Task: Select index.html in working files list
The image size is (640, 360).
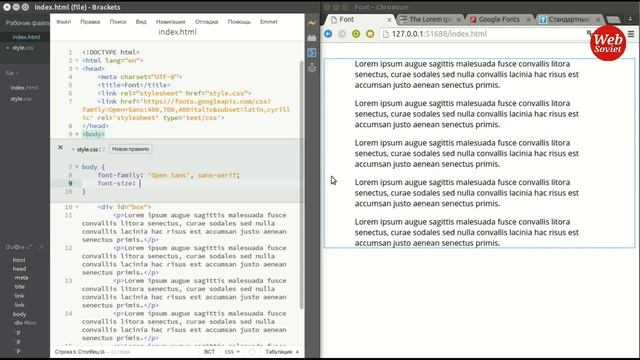Action: [25, 37]
